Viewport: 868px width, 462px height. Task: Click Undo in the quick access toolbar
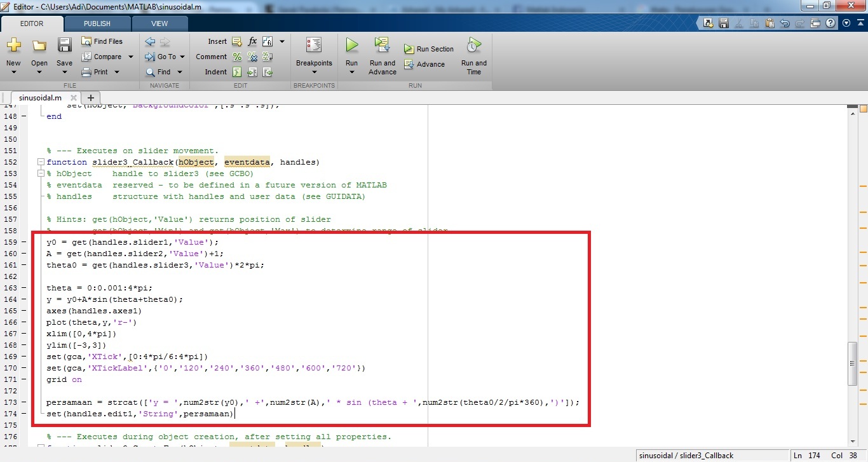[x=785, y=24]
